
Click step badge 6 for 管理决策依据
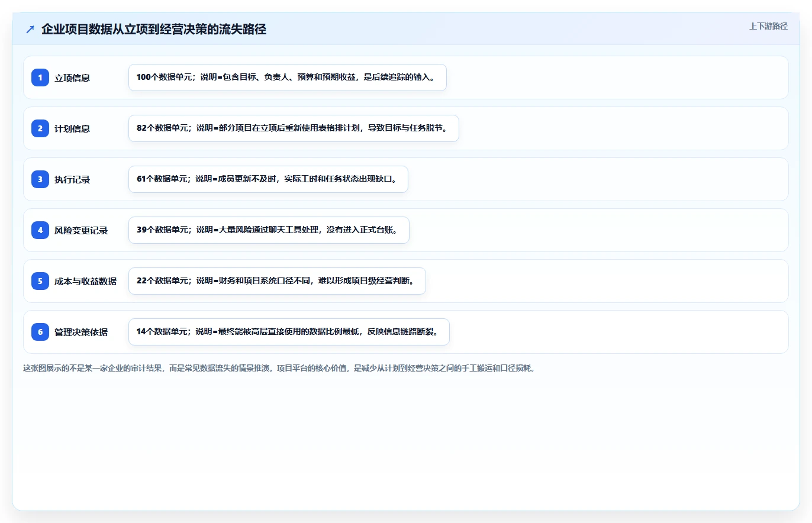(40, 332)
